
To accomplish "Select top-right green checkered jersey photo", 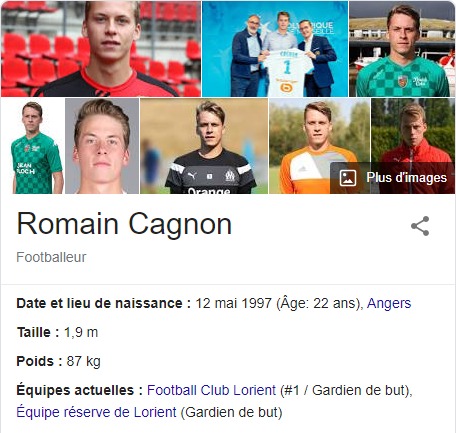I will point(402,49).
